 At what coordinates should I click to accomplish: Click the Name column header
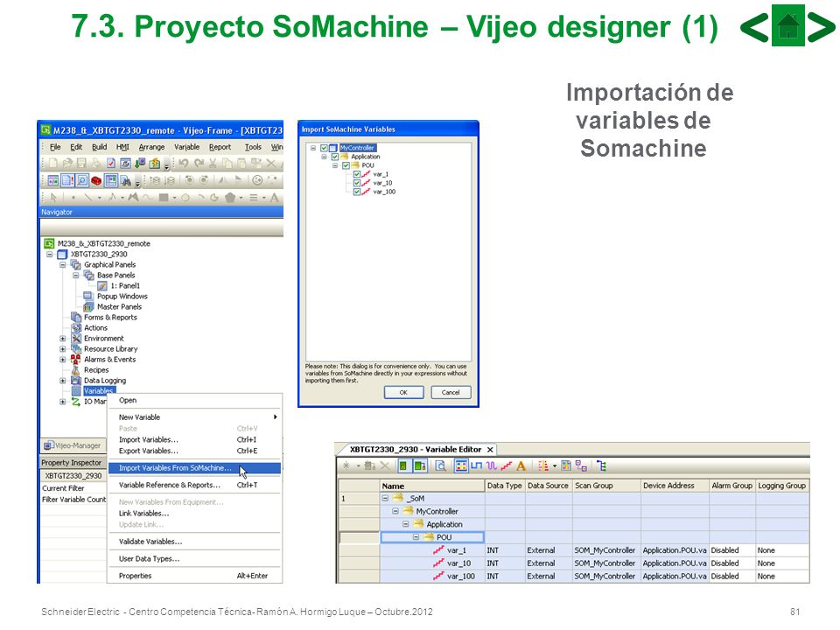tap(431, 486)
